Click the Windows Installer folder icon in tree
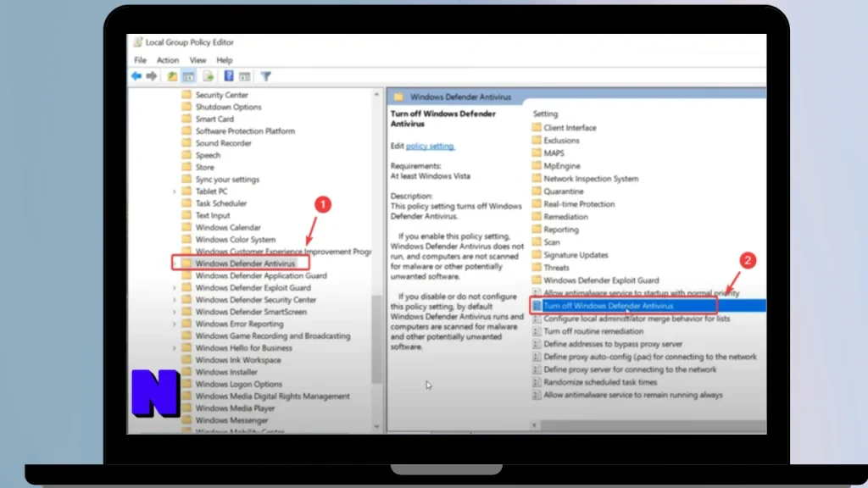 (x=186, y=372)
